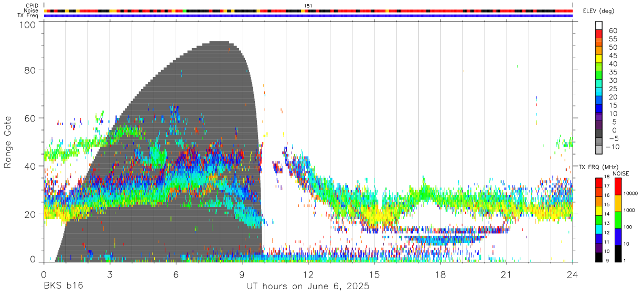This screenshot has width=644, height=297.
Task: Click the yellow swatch in NOISE colorbar
Action: [x=617, y=203]
